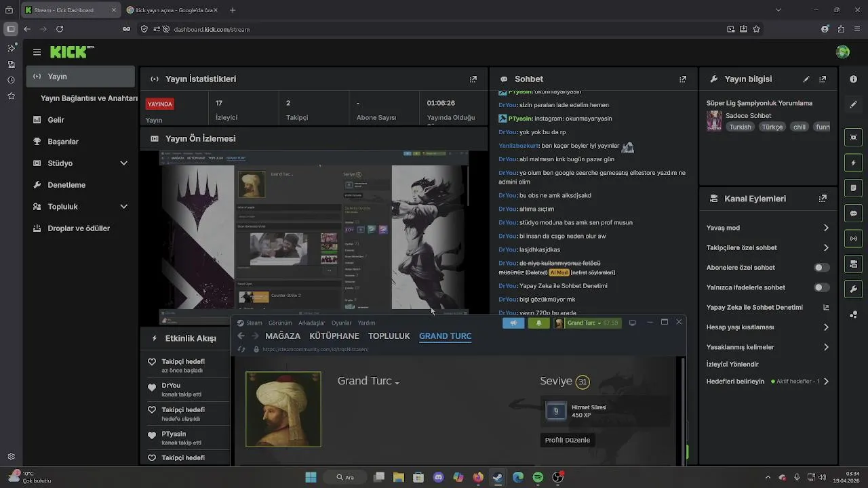Open Yasaklanmış kelimeler chevron

point(826,347)
